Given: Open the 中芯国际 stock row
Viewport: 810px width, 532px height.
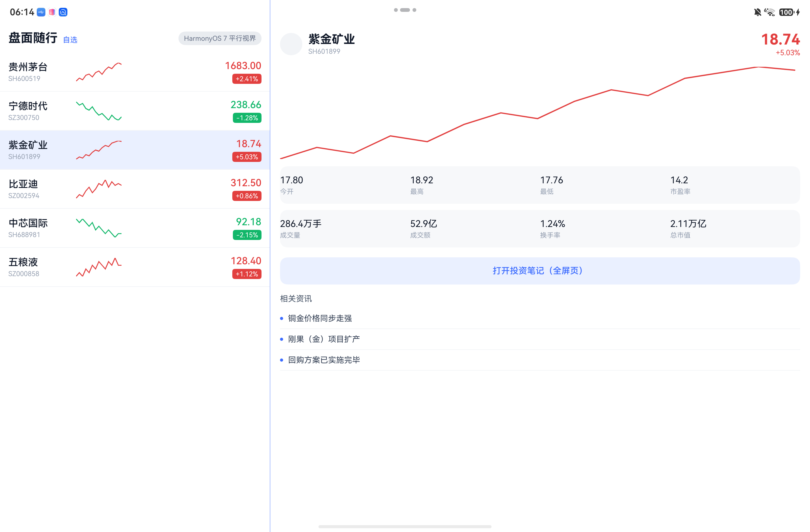Looking at the screenshot, I should [x=135, y=228].
